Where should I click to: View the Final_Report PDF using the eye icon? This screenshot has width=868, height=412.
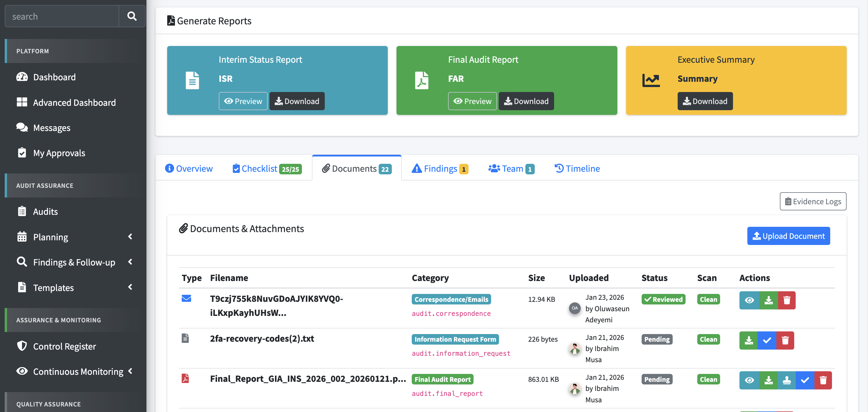tap(749, 380)
